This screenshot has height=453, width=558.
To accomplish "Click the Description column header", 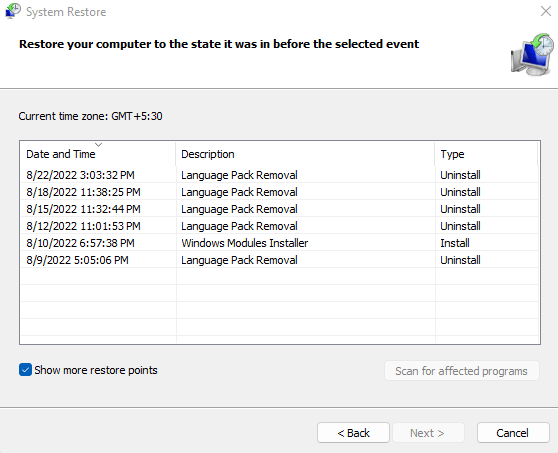I will (x=305, y=154).
